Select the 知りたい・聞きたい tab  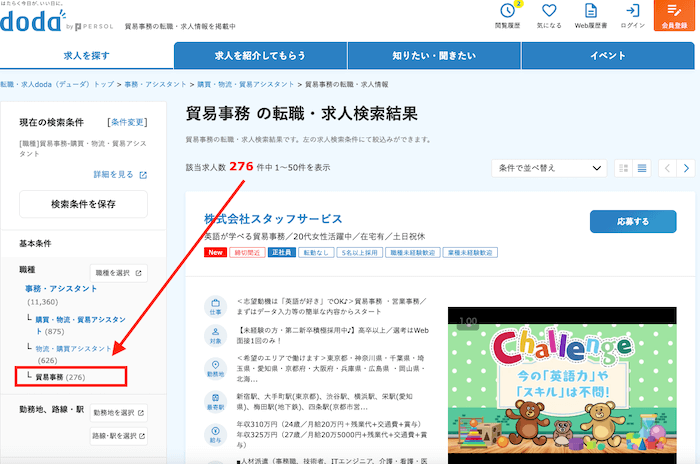point(434,56)
